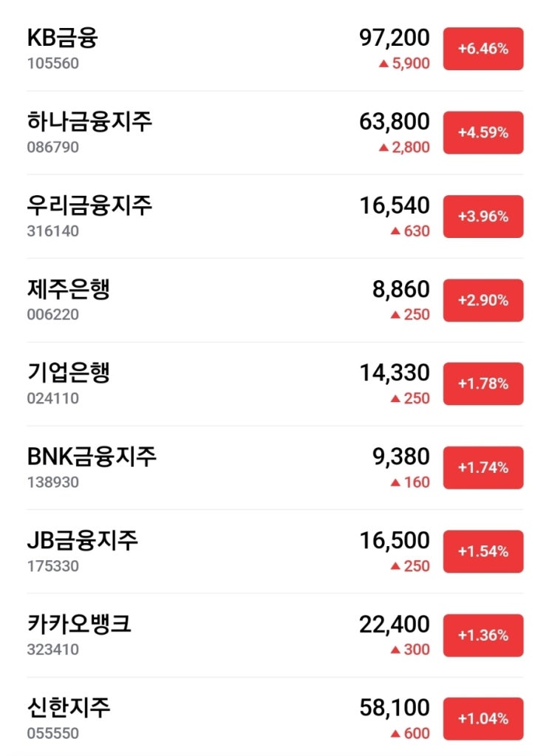Tap the BNK금융지주 price 9,380
Screen dimensions: 549x756
[x=401, y=457]
